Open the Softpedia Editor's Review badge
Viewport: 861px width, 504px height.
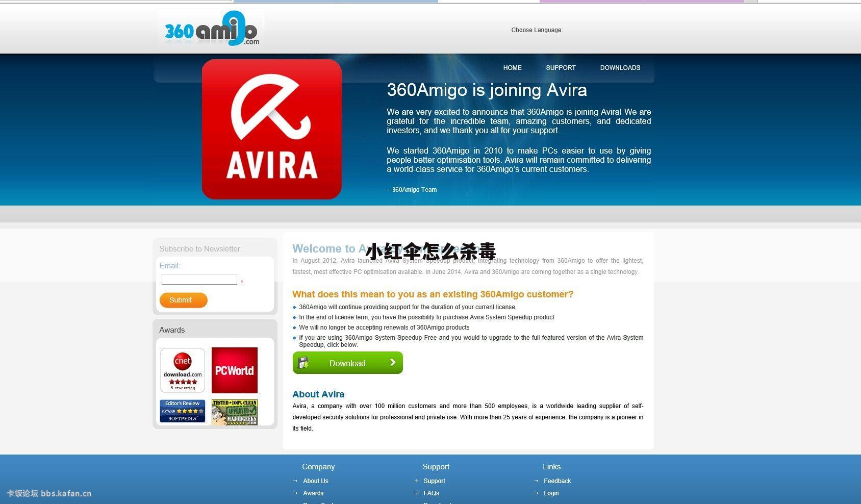(183, 411)
